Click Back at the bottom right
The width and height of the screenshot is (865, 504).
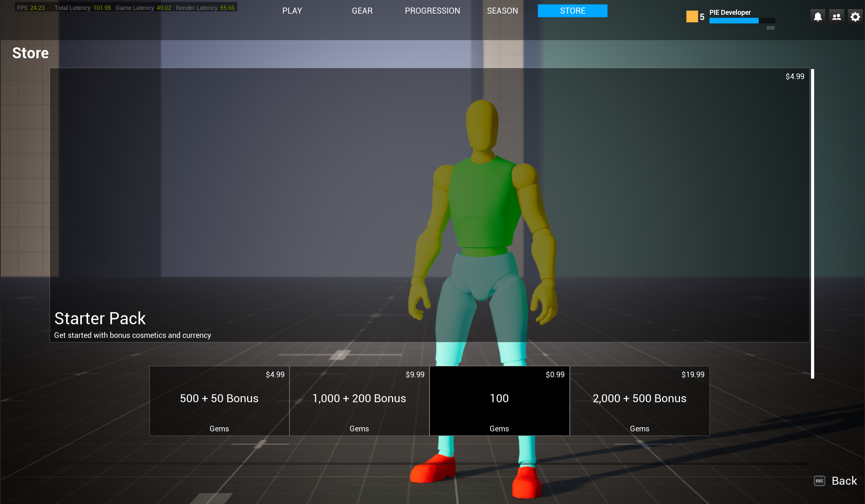[844, 481]
